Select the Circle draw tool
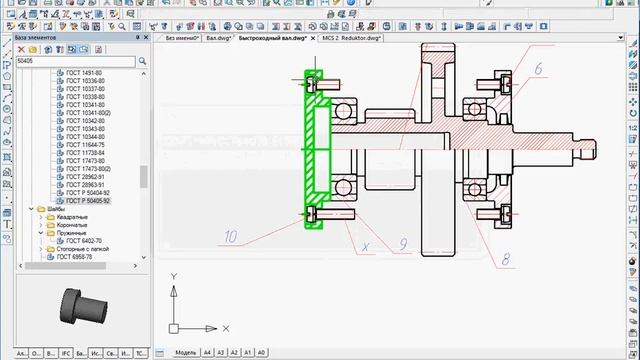Viewport: 640px width, 360px height. tap(7, 109)
